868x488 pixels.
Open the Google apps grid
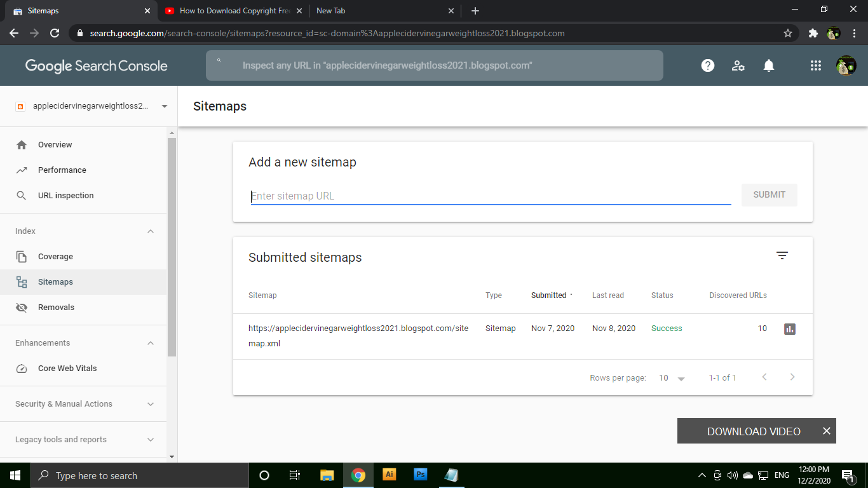815,65
